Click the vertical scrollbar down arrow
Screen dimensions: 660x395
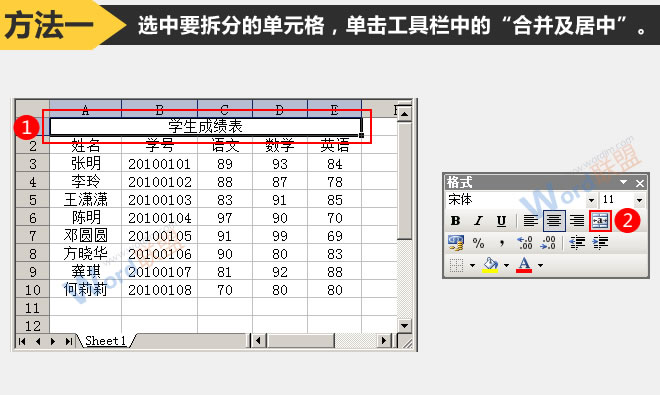point(405,326)
